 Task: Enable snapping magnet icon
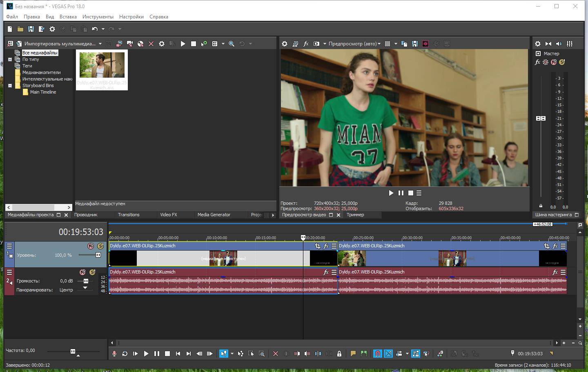(x=378, y=354)
